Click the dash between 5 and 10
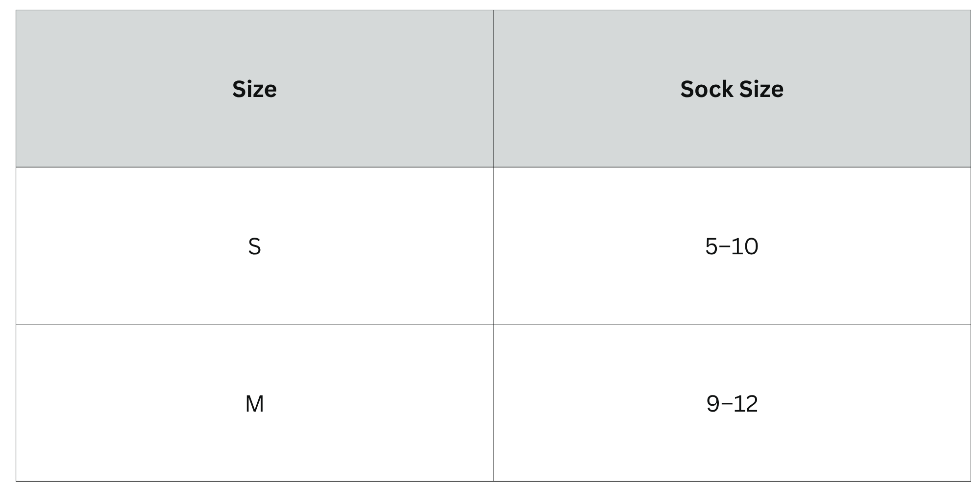Image resolution: width=980 pixels, height=490 pixels. point(725,246)
